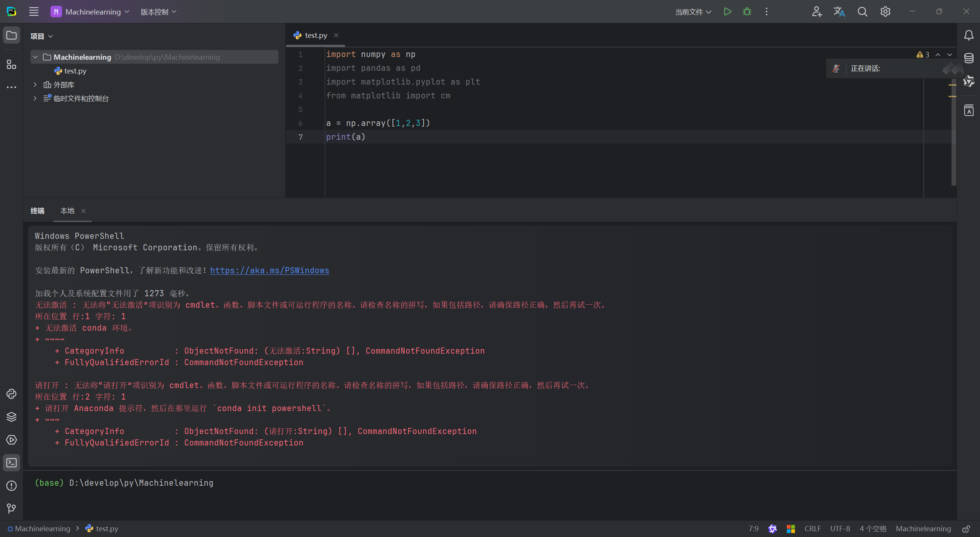Switch to the 本地 terminal tab
This screenshot has height=537, width=980.
67,211
